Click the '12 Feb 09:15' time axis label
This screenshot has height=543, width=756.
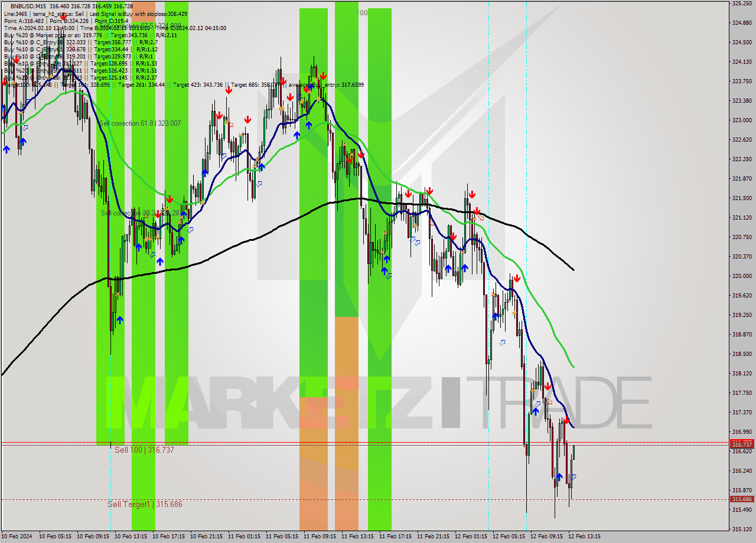pyautogui.click(x=546, y=537)
